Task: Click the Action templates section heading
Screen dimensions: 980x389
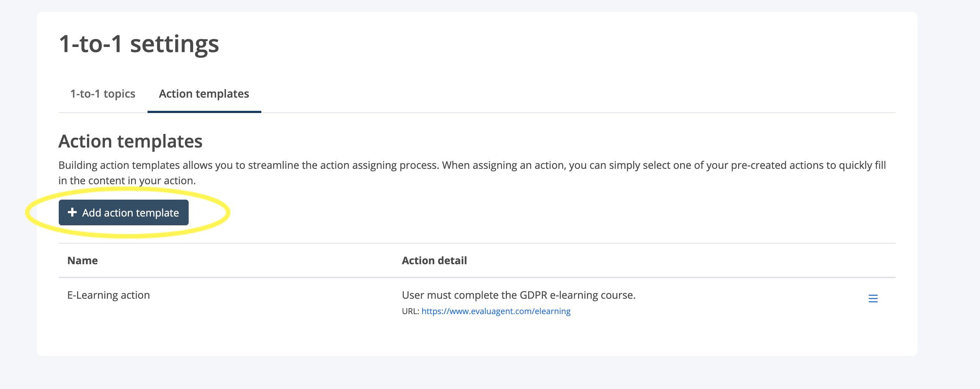Action: (x=131, y=141)
